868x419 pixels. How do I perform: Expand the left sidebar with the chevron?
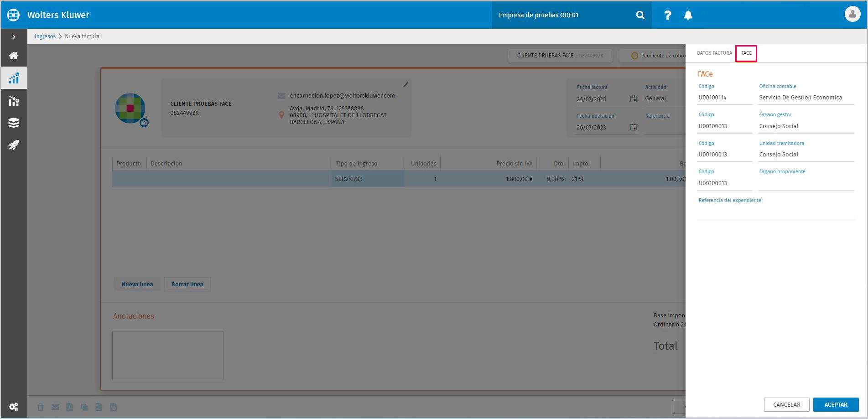(x=14, y=36)
